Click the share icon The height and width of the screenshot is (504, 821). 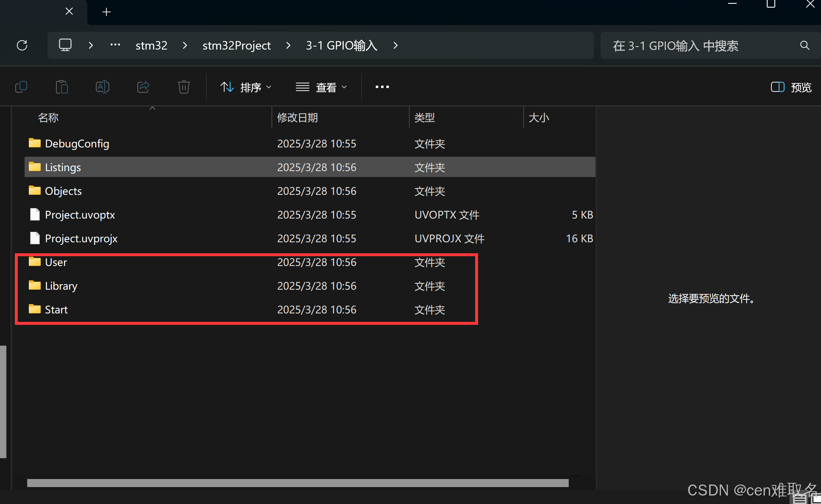(x=143, y=87)
